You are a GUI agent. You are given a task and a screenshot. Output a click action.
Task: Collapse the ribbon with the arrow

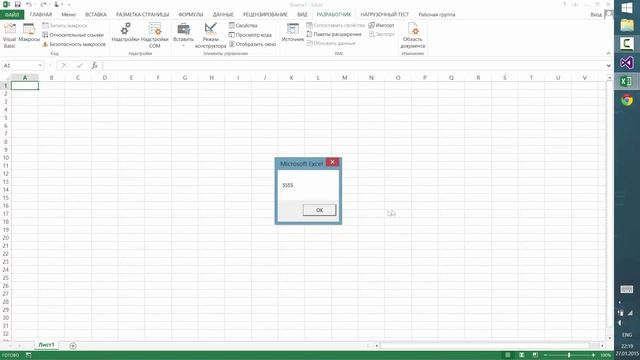(x=608, y=53)
